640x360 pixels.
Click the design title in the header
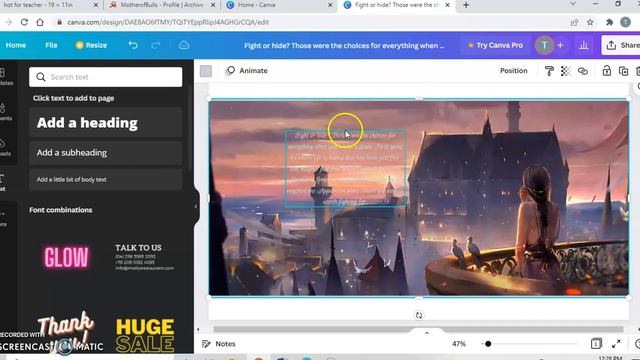click(344, 45)
